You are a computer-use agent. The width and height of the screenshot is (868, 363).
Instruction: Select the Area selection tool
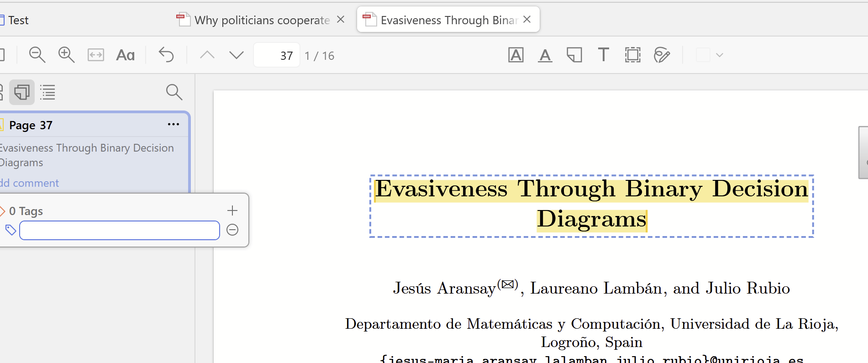(633, 55)
